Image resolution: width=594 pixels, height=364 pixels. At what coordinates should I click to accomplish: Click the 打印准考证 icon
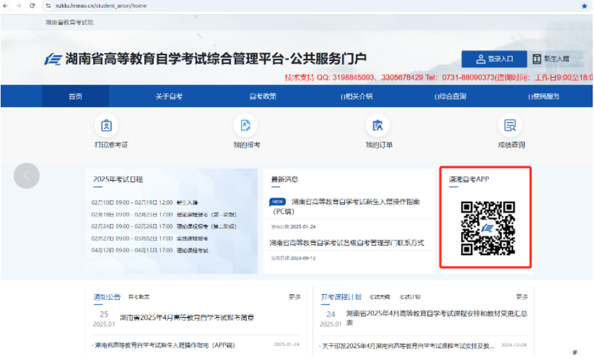click(106, 126)
